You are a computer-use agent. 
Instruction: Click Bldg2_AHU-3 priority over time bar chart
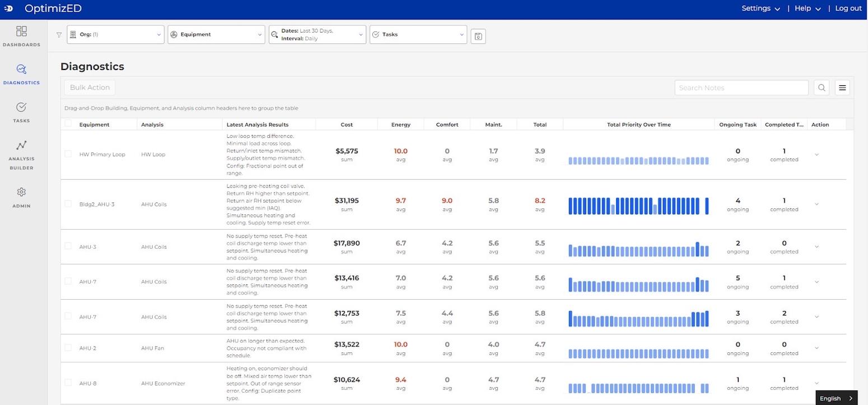click(638, 206)
